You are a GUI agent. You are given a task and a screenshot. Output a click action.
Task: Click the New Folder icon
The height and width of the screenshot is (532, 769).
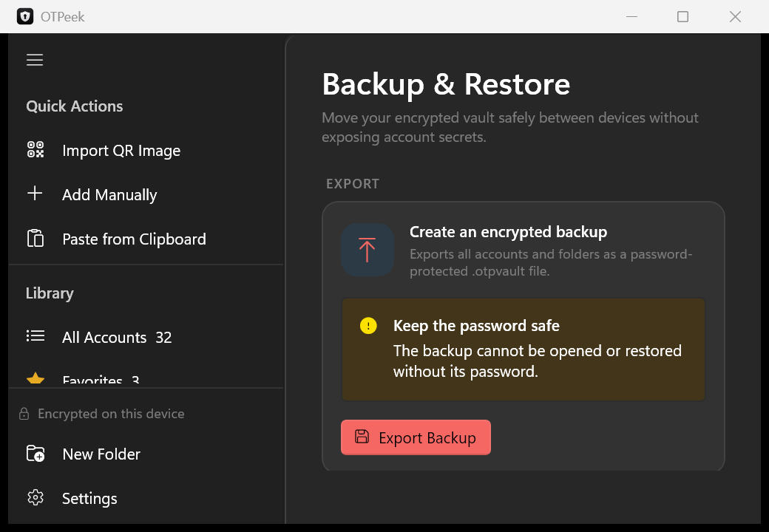click(x=35, y=454)
